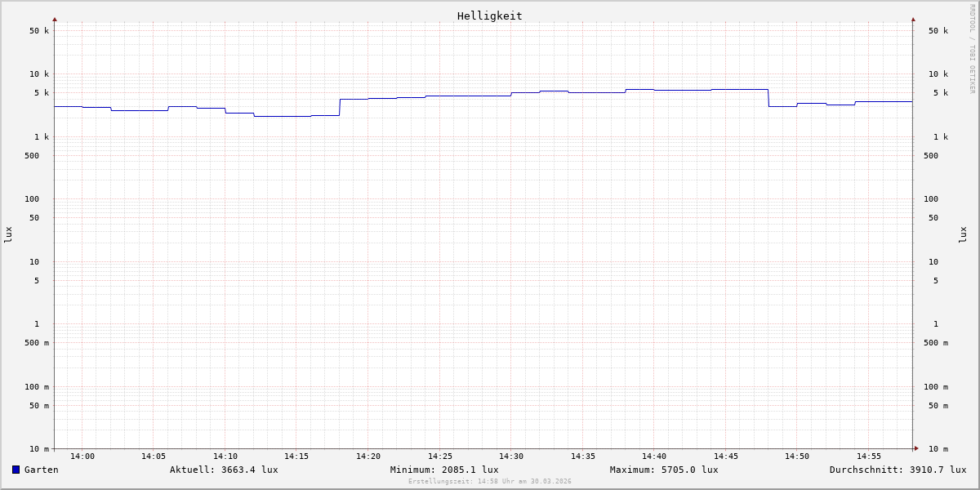Click the Erstellungszeit timestamp footer text

click(x=490, y=482)
